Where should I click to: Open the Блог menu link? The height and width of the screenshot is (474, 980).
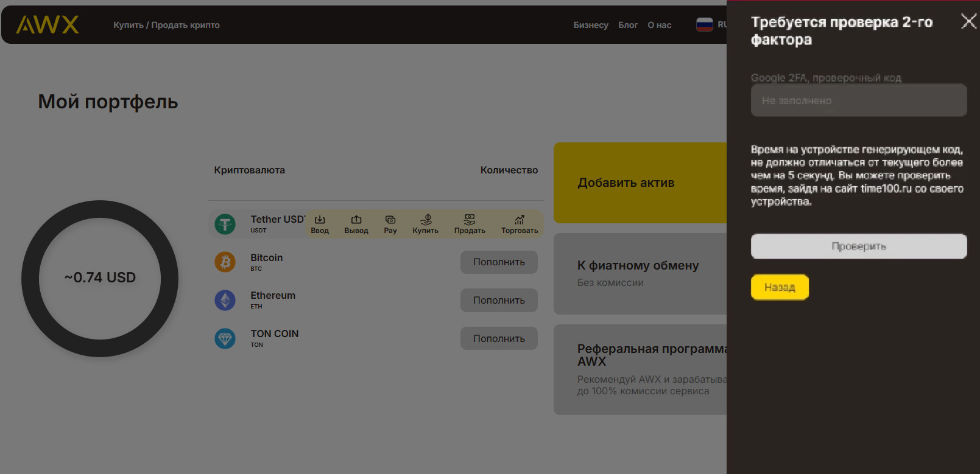click(x=628, y=25)
